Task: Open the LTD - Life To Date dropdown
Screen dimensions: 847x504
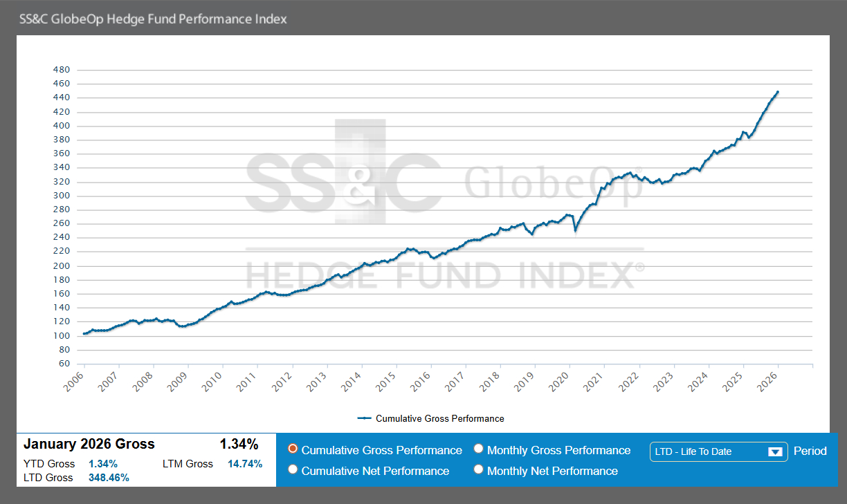Action: point(718,451)
